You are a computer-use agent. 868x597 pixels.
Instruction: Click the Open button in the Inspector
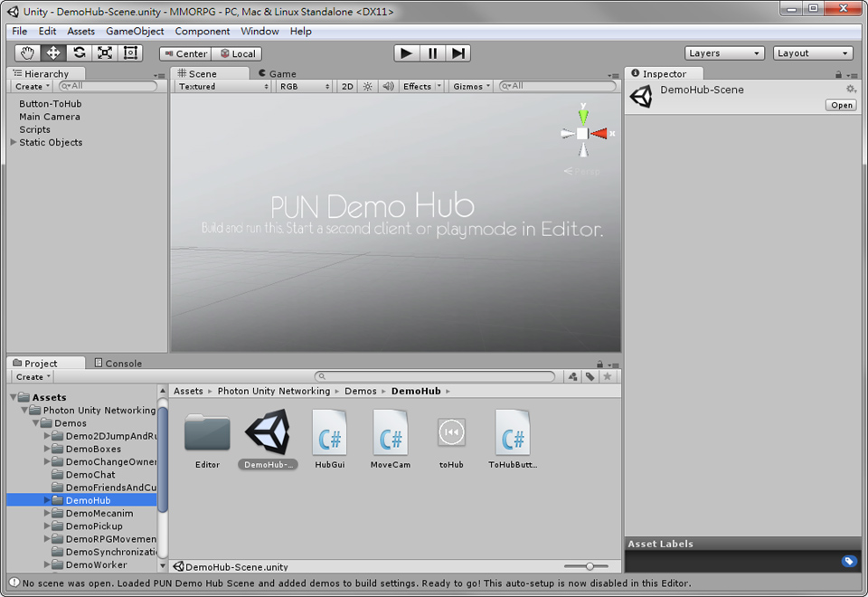point(840,104)
